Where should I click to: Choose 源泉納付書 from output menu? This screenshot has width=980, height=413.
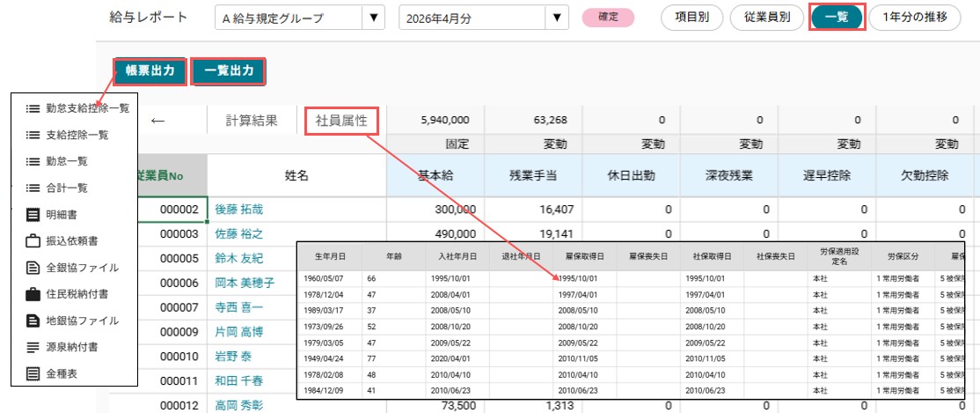point(71,347)
